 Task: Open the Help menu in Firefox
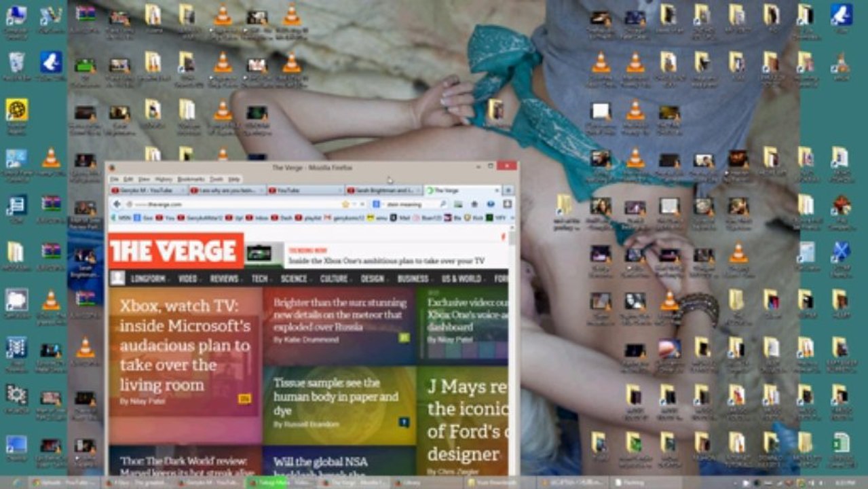point(234,179)
